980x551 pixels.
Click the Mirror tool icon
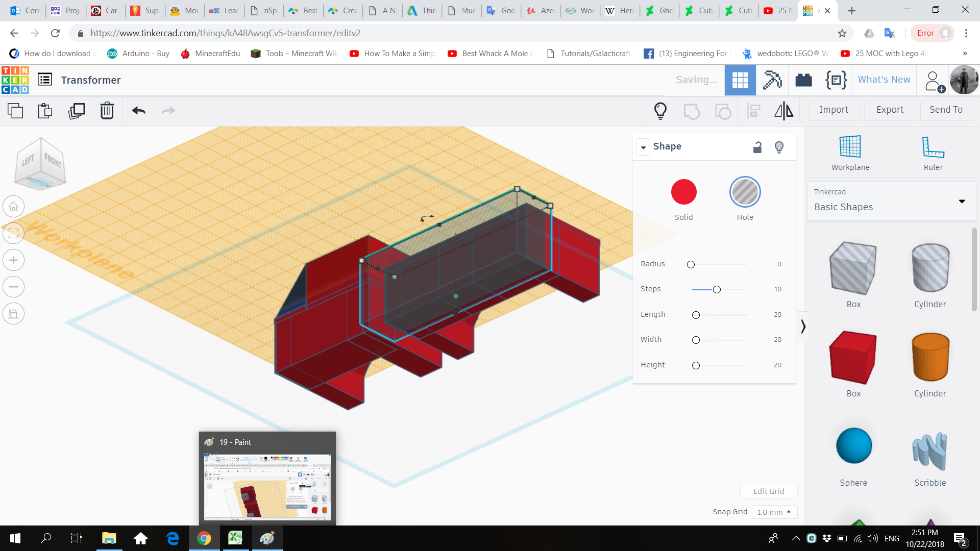point(783,111)
